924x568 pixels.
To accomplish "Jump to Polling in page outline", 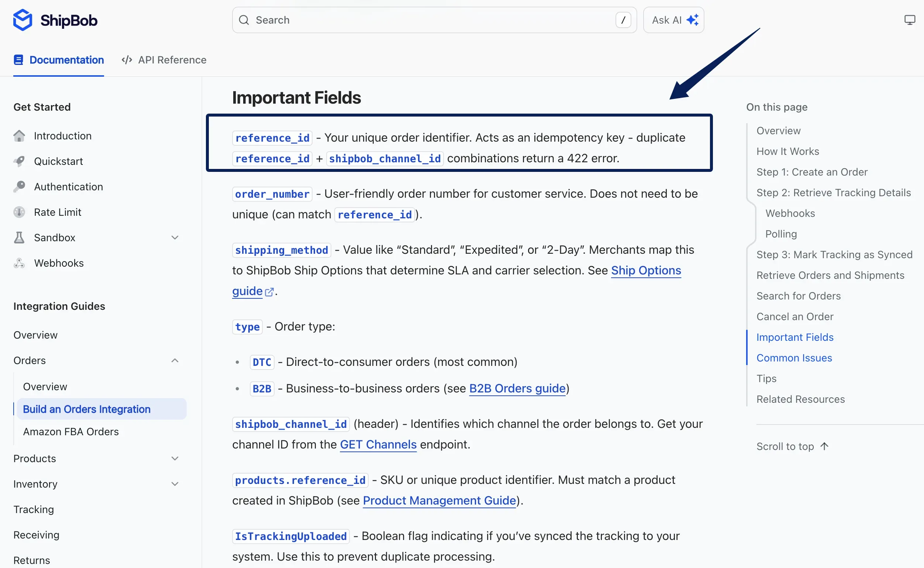I will tap(781, 234).
